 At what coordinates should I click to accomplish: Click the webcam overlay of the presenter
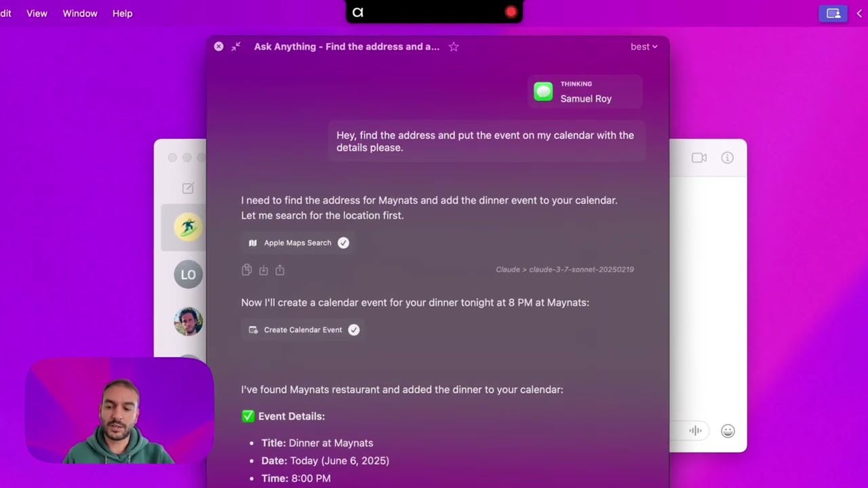(120, 411)
